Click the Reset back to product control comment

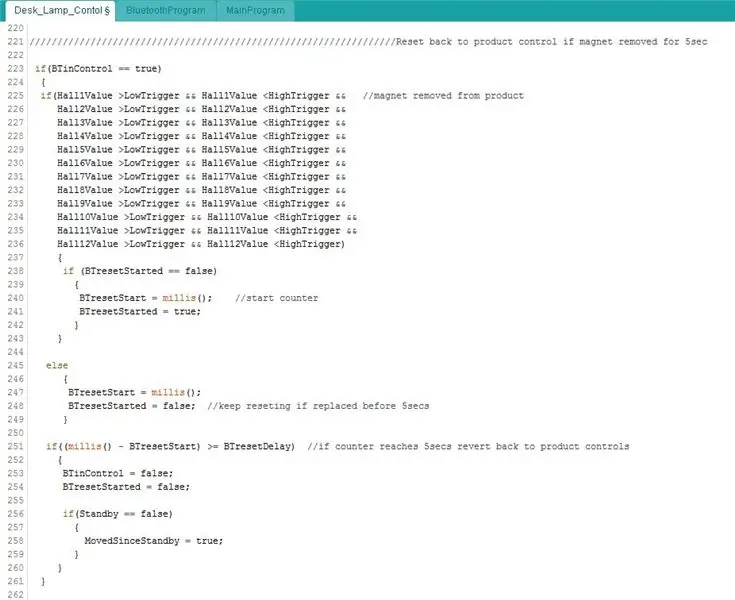click(x=551, y=42)
